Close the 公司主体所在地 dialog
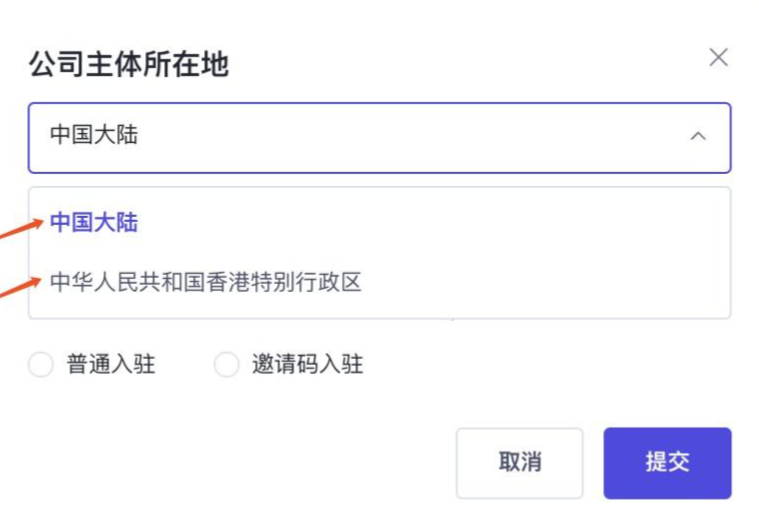This screenshot has height=522, width=759. tap(718, 58)
